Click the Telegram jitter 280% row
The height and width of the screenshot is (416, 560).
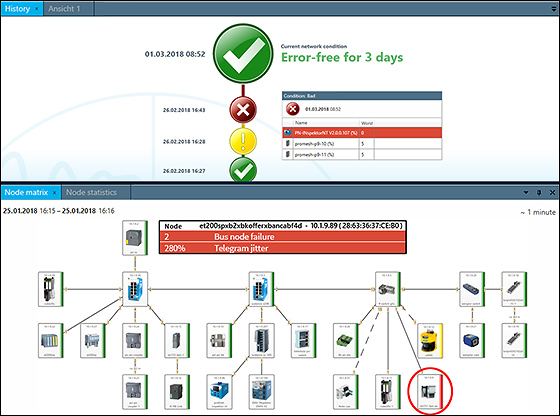coord(282,248)
